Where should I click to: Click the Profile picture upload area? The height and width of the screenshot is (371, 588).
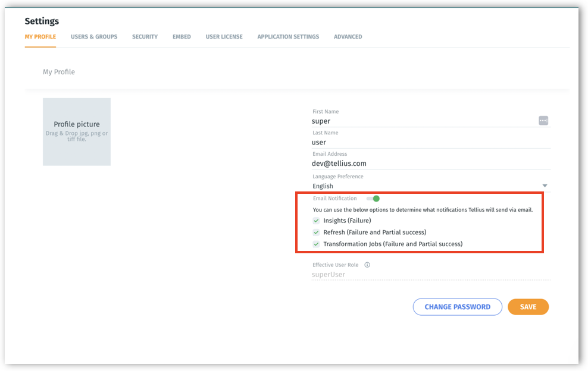(x=77, y=132)
